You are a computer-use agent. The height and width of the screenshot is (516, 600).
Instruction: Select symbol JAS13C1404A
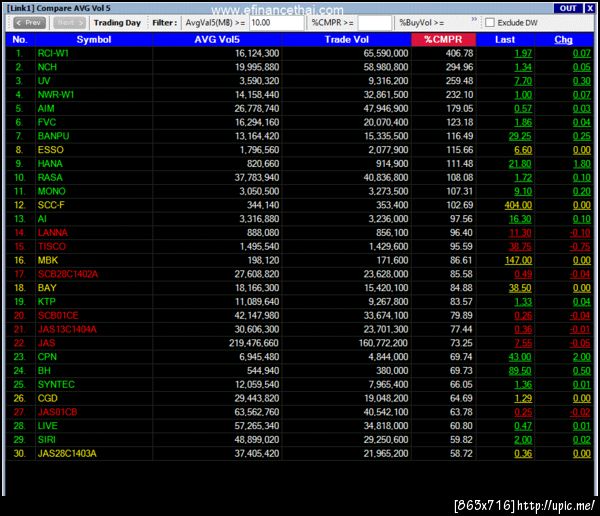67,329
